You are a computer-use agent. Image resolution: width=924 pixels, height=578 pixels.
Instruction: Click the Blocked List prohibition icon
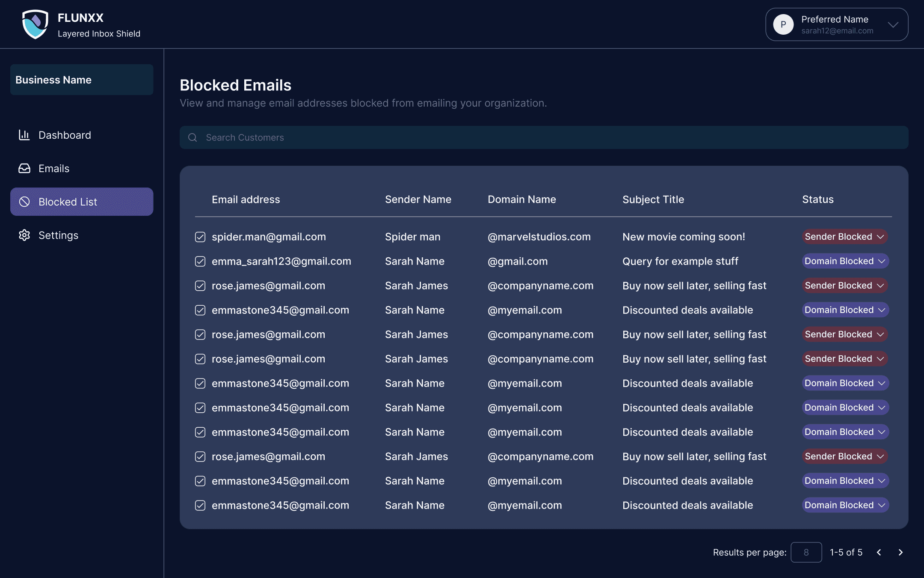(24, 202)
